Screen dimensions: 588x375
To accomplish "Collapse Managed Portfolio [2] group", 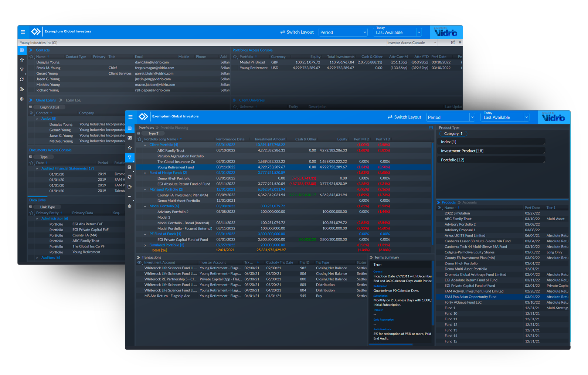I will coord(145,190).
